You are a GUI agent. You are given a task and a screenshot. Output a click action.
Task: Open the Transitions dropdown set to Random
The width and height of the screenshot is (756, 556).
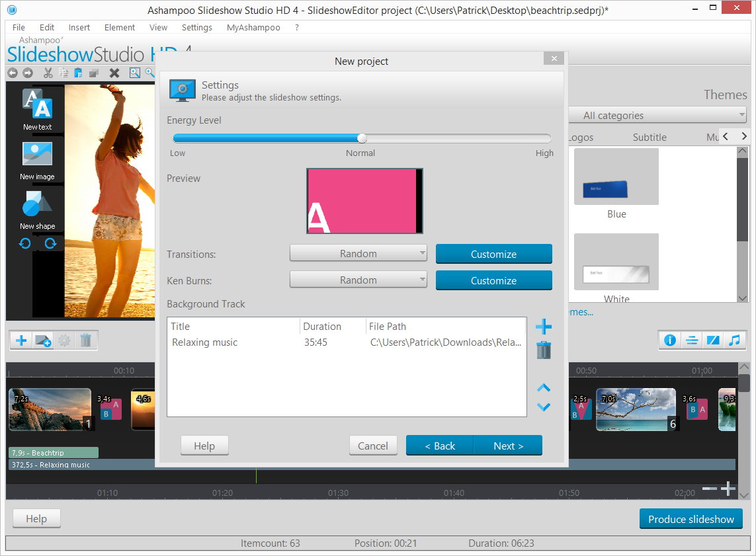(x=358, y=253)
